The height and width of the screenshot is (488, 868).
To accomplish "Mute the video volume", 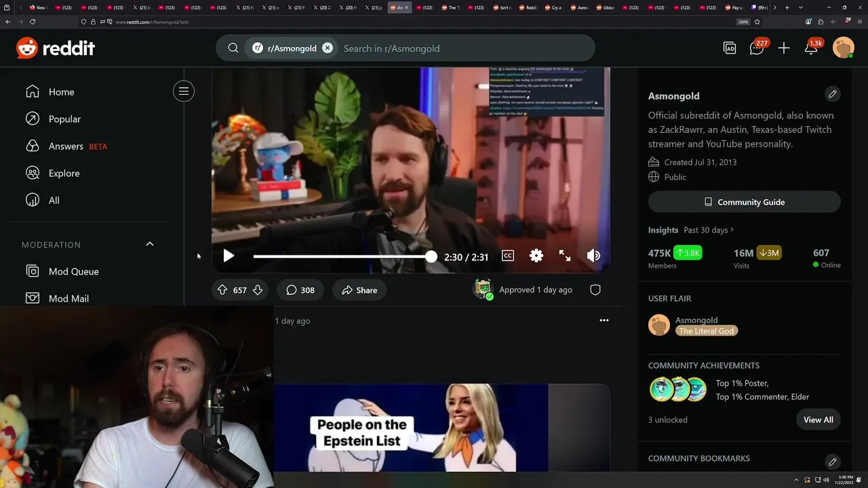I will click(593, 256).
